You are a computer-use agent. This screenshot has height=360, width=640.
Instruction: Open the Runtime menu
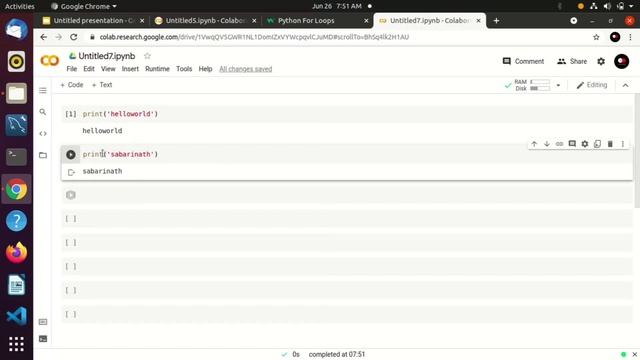(157, 69)
